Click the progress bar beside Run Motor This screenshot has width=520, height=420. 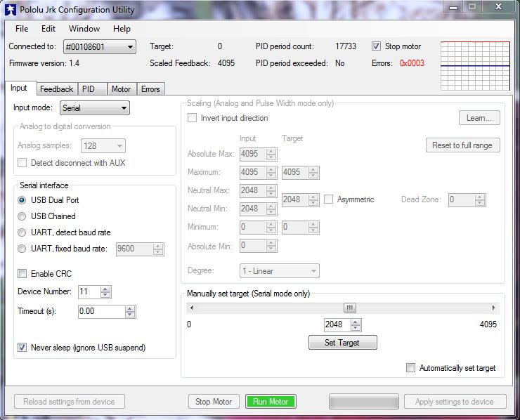(364, 402)
